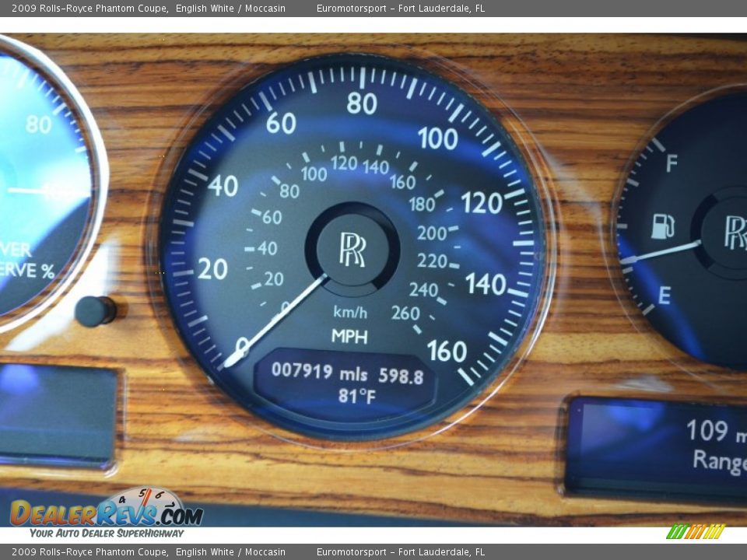Image resolution: width=747 pixels, height=560 pixels.
Task: Click the MPH label on speedometer
Action: tap(349, 336)
